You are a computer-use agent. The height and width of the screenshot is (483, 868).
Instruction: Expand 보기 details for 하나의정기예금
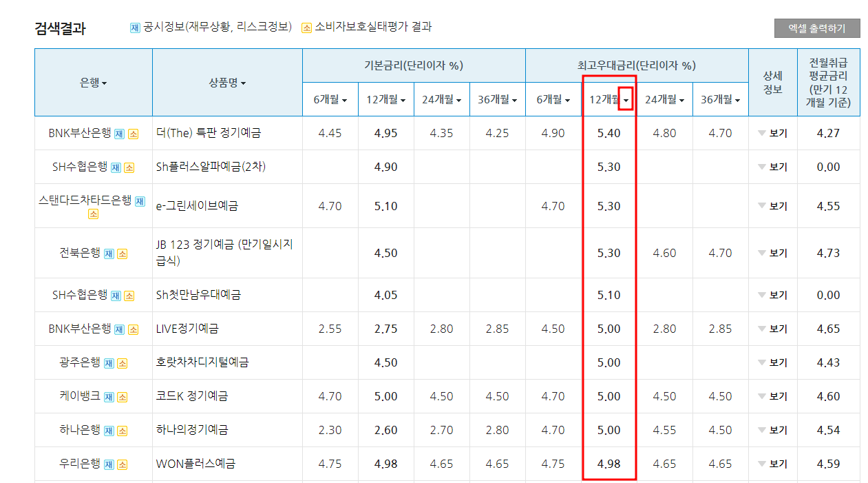coord(772,431)
